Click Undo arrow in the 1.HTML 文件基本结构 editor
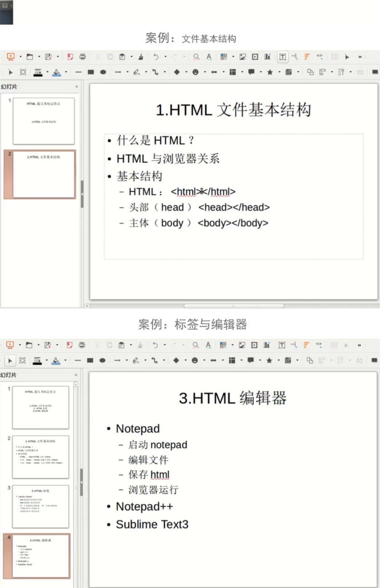This screenshot has width=380, height=588. [156, 57]
